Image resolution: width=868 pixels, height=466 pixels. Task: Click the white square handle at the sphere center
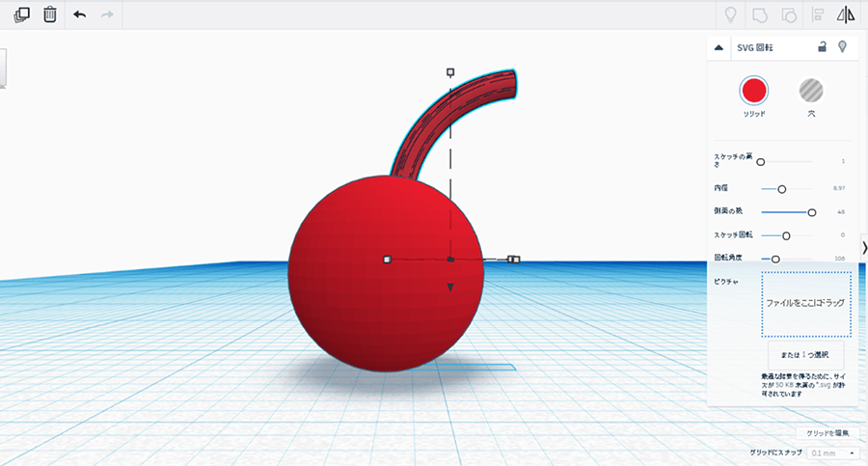point(387,260)
